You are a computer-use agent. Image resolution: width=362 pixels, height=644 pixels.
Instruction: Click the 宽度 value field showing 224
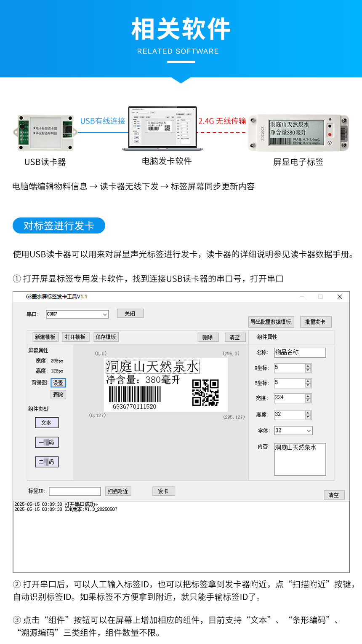coord(289,398)
